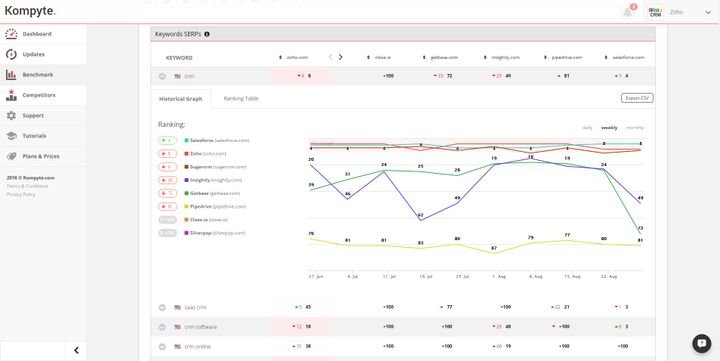The image size is (720, 361).
Task: Click the Export CSV button
Action: tap(637, 98)
